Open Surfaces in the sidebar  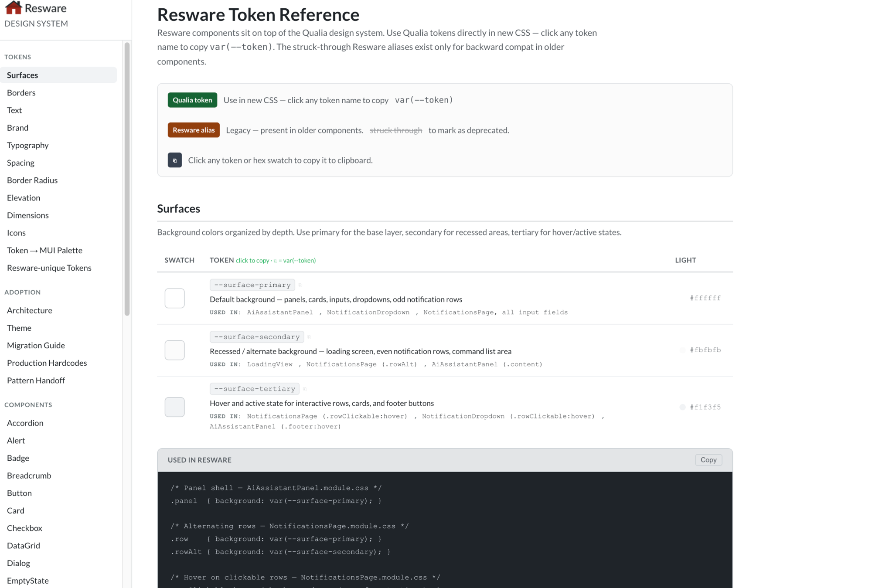(59, 75)
